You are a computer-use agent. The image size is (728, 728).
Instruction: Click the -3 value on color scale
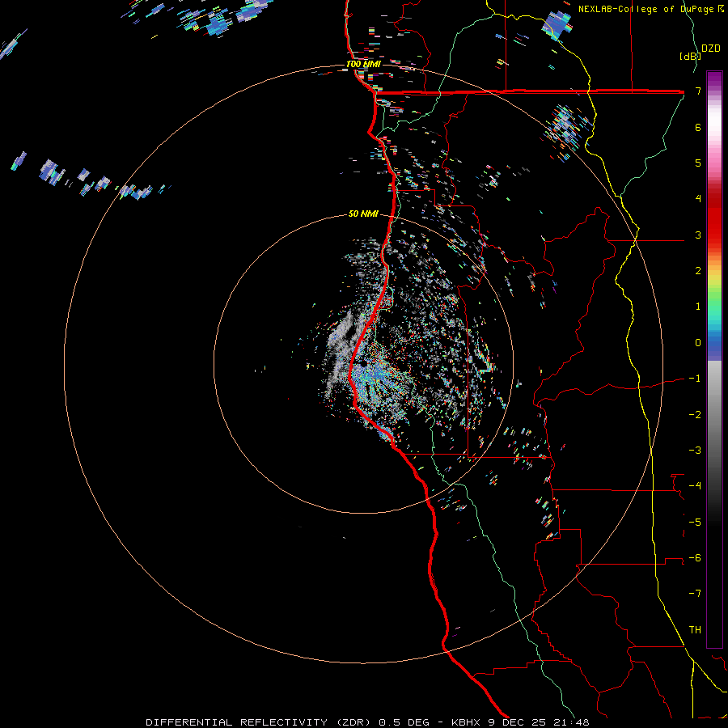pyautogui.click(x=695, y=451)
